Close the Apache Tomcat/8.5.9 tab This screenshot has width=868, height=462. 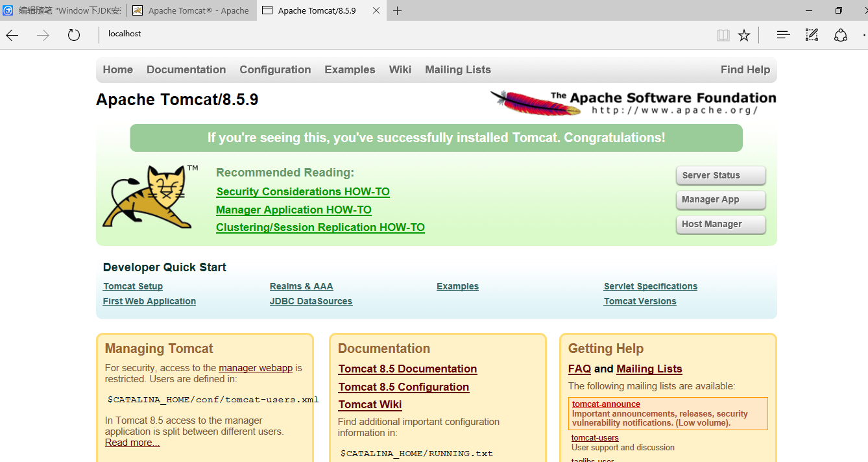pyautogui.click(x=378, y=10)
